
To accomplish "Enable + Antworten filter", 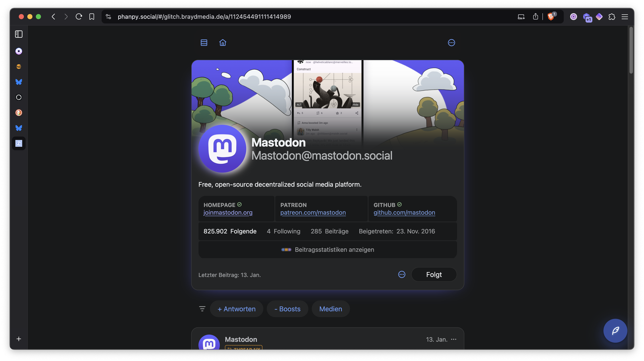I will coord(236,309).
